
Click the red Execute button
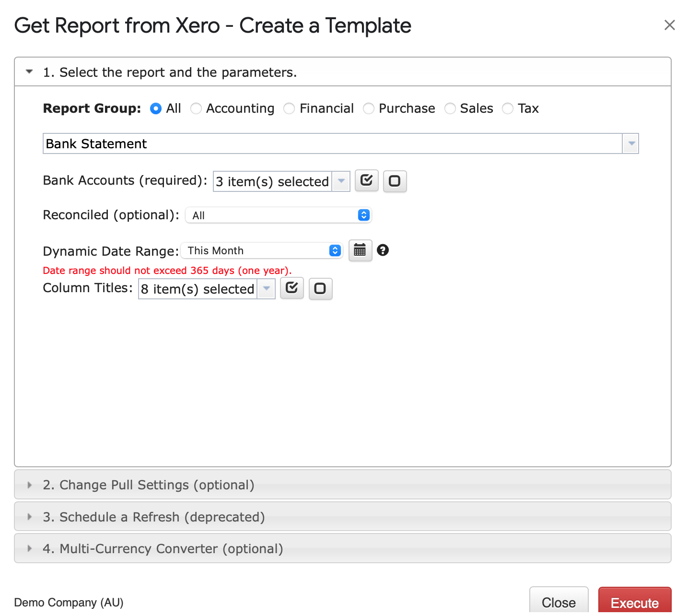[x=635, y=602]
